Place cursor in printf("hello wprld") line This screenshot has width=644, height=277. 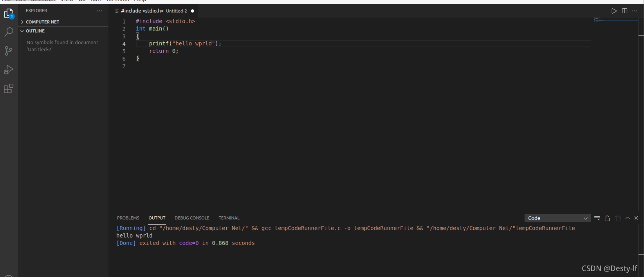(185, 43)
